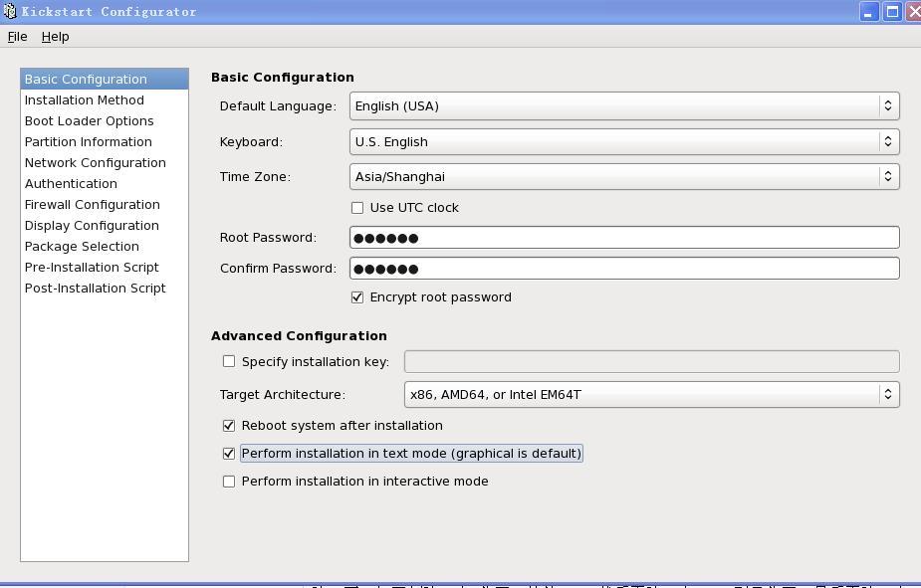Screen dimensions: 921x588
Task: Toggle Reboot system after installation checkbox
Action: [229, 426]
